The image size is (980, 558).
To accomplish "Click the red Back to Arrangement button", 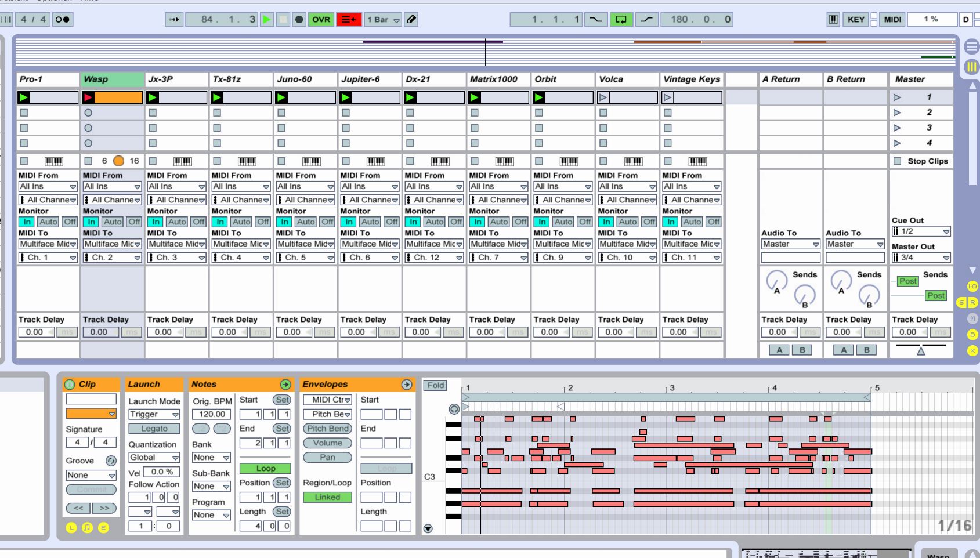I will pyautogui.click(x=349, y=19).
